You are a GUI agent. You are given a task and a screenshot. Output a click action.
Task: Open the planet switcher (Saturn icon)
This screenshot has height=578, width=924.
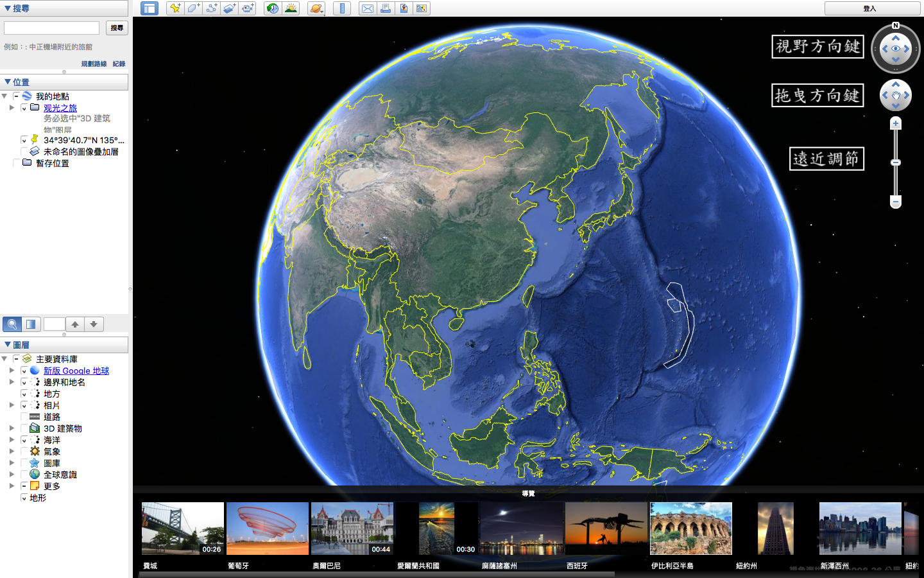tap(316, 8)
